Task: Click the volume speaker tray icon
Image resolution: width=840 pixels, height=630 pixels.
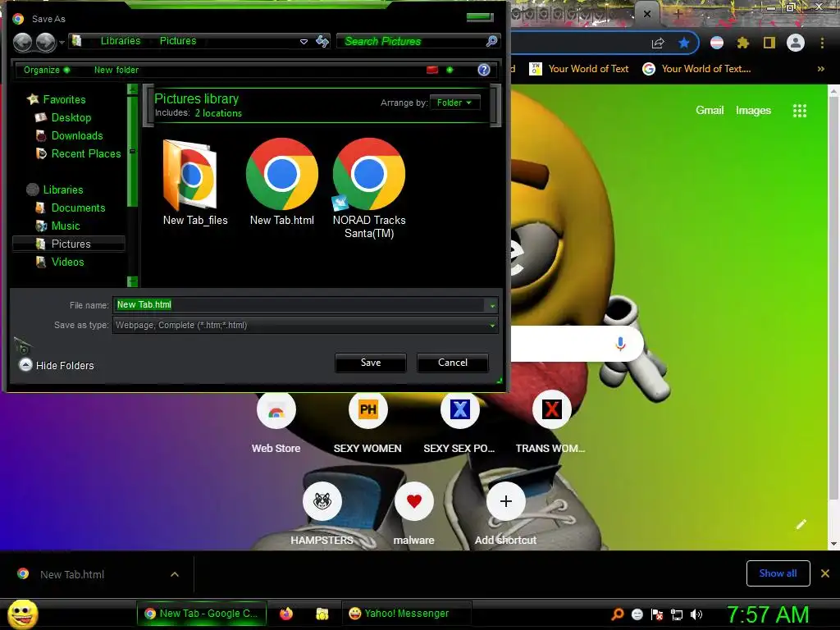Action: pos(696,614)
